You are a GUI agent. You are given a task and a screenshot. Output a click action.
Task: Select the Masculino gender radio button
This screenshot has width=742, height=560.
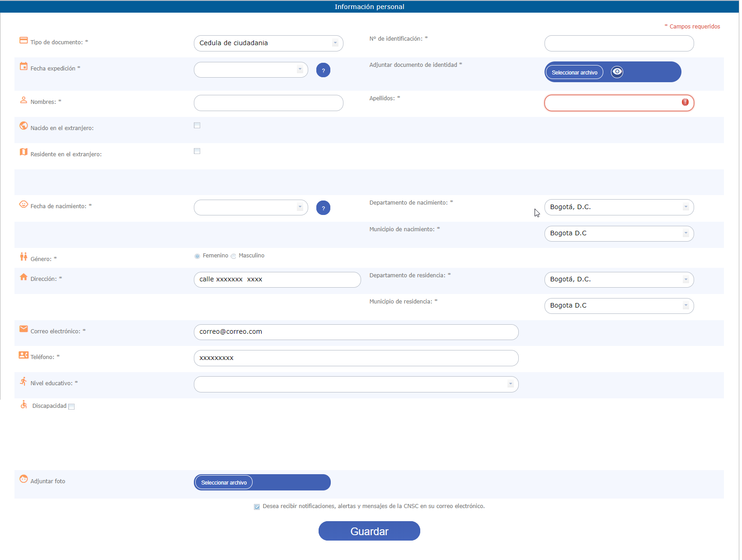234,256
